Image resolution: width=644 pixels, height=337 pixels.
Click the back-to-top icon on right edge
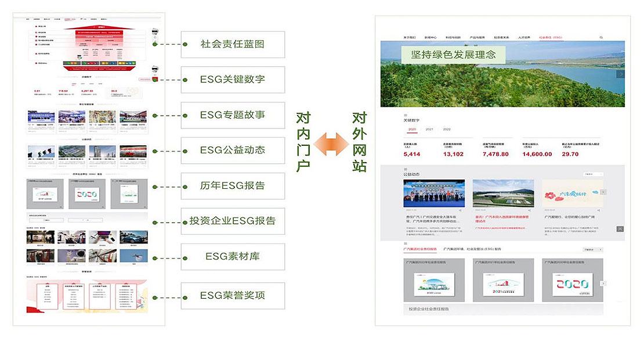tap(620, 229)
